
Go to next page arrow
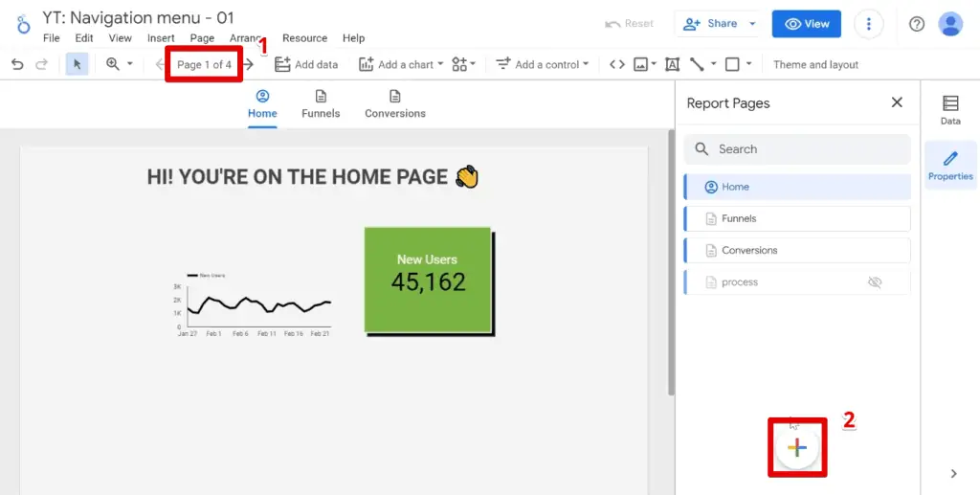point(249,64)
